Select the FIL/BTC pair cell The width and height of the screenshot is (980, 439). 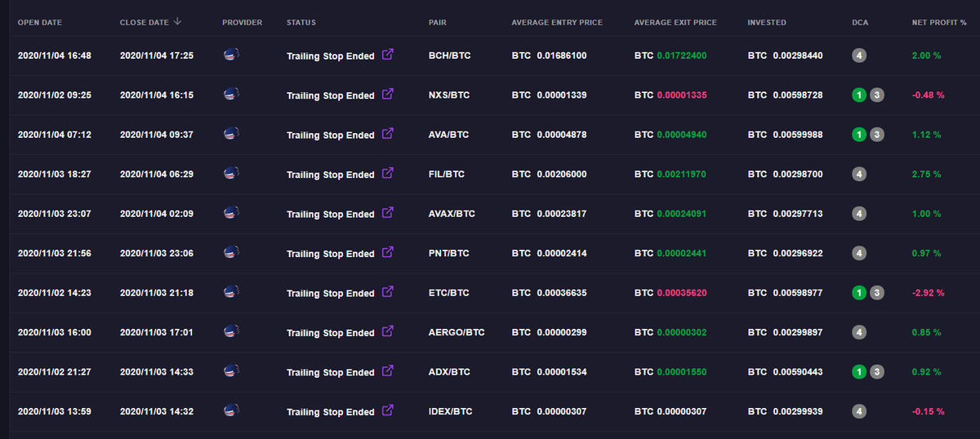click(447, 175)
